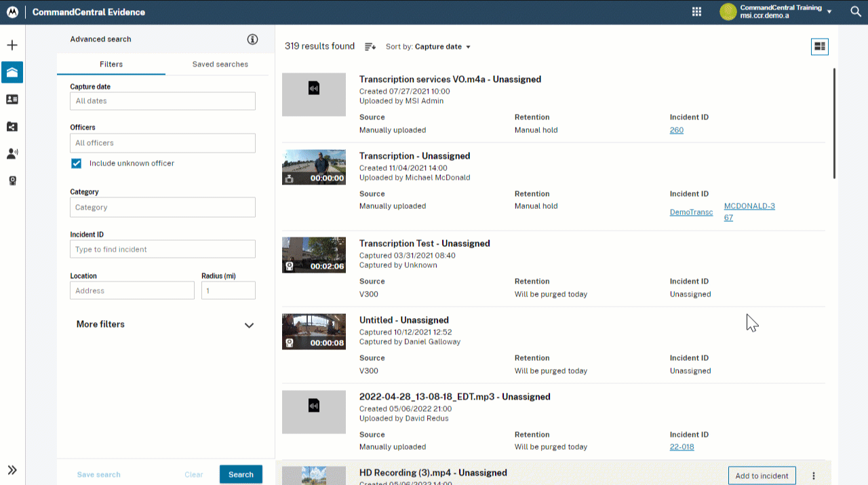This screenshot has height=485, width=868.
Task: Select the Filters tab
Action: click(111, 64)
